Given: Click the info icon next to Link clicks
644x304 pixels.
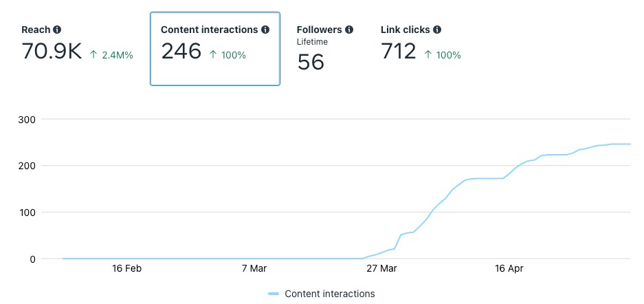Looking at the screenshot, I should coord(437,30).
